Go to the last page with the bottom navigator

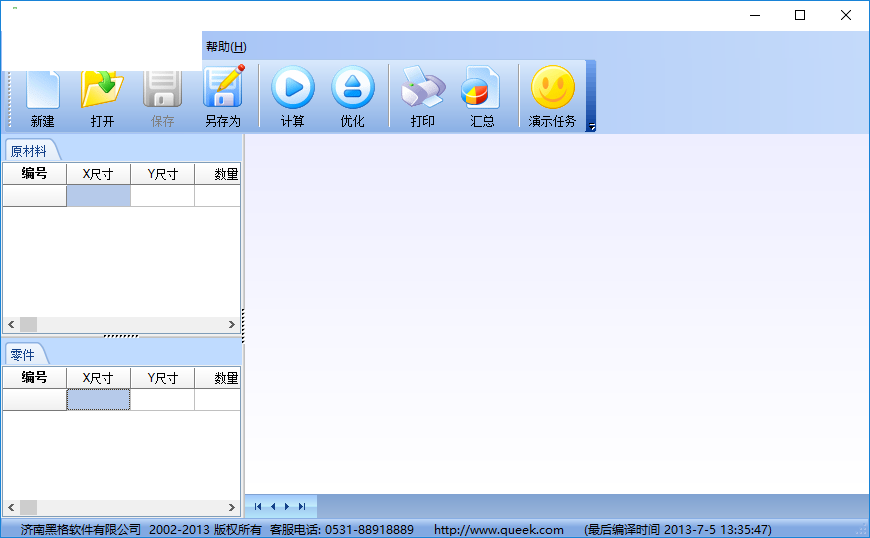(302, 507)
